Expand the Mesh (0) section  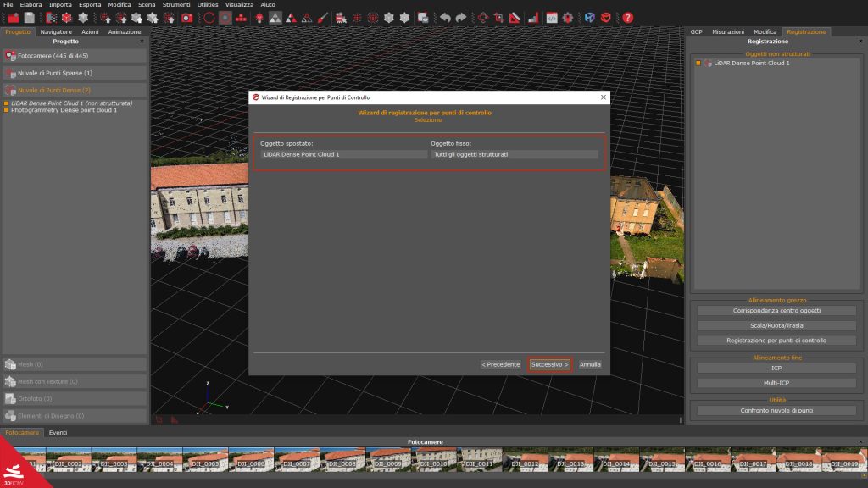click(75, 364)
